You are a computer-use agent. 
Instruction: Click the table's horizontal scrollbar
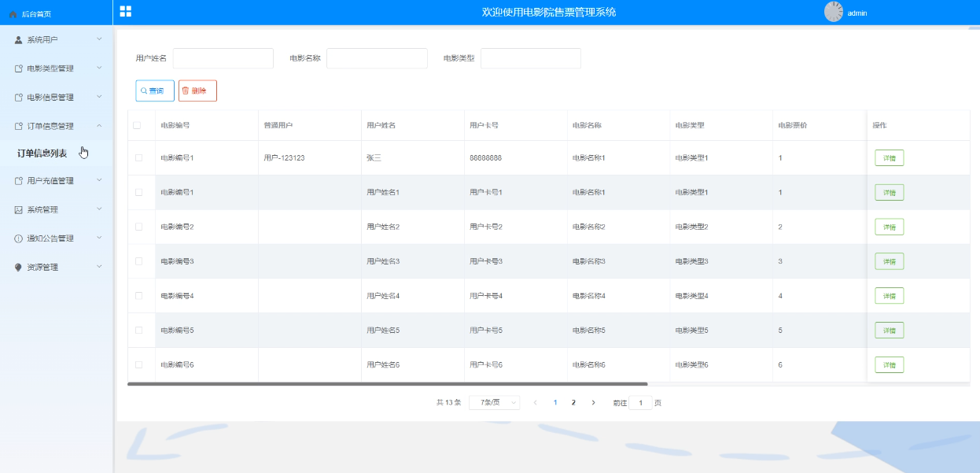coord(387,384)
